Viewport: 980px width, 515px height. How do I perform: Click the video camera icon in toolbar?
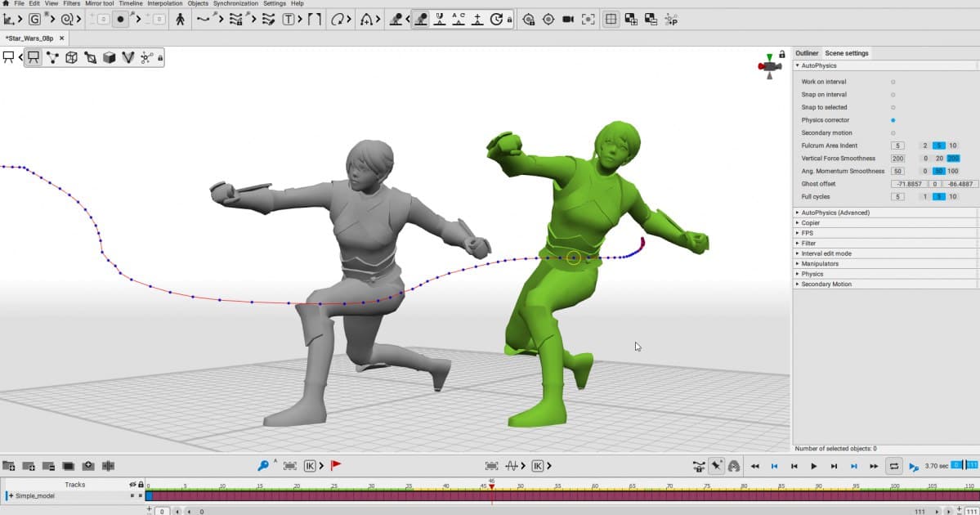click(x=568, y=19)
